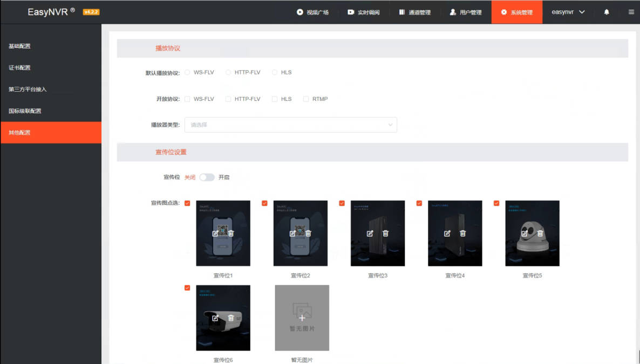Uncheck the 宣传位2 checkbox
640x364 pixels.
(264, 203)
